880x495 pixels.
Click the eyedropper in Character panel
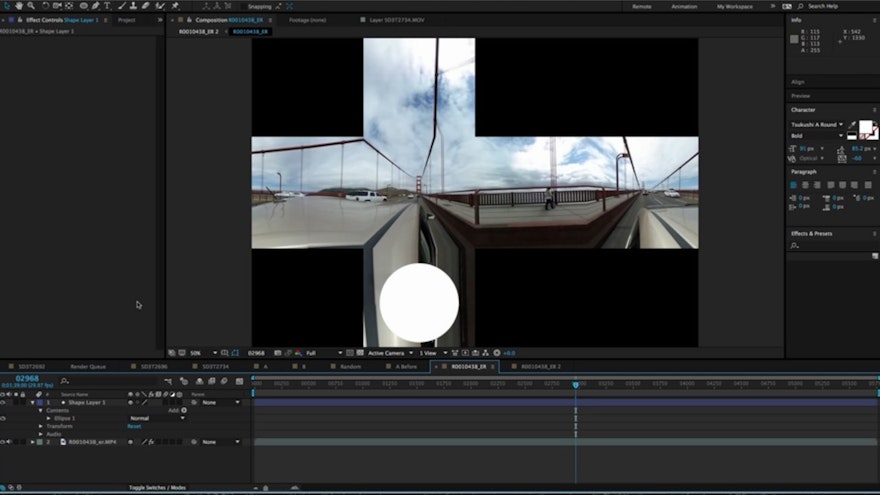pos(853,125)
